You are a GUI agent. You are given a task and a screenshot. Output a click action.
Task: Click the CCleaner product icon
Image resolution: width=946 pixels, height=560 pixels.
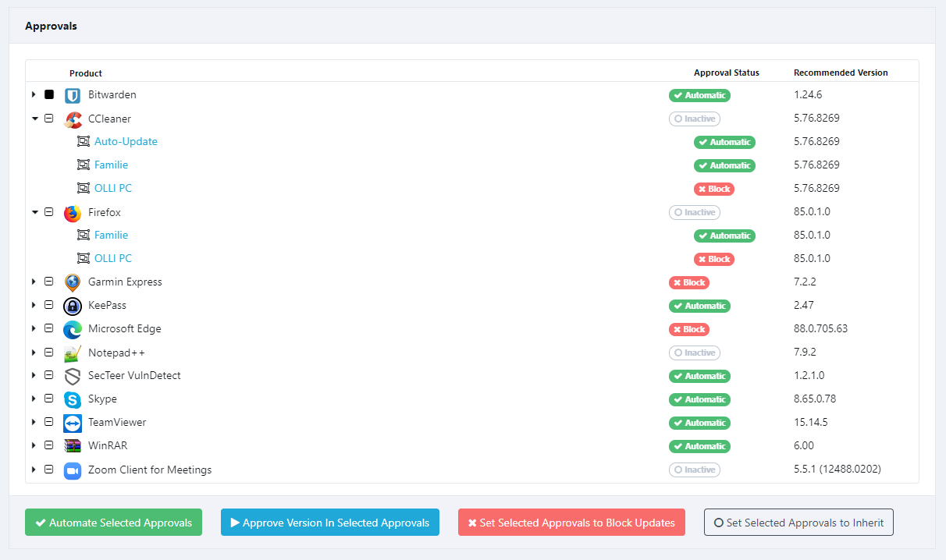(x=73, y=119)
